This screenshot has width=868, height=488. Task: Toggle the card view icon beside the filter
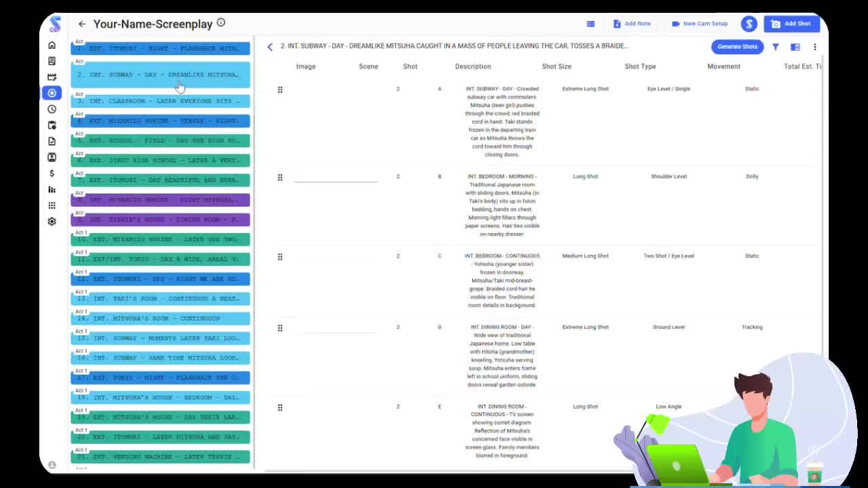click(795, 46)
